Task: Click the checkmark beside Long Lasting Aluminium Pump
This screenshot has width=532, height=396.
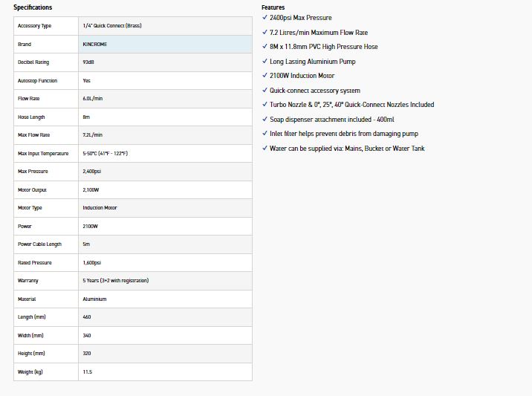Action: click(265, 62)
